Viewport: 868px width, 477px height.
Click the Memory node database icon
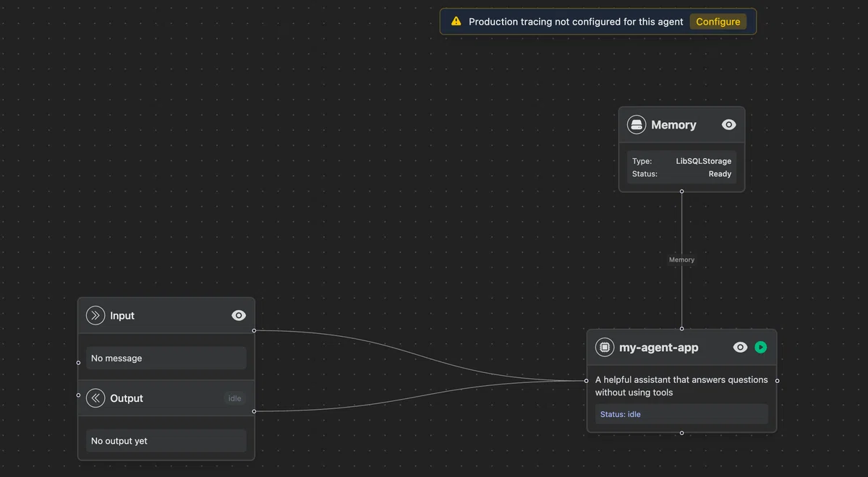637,124
